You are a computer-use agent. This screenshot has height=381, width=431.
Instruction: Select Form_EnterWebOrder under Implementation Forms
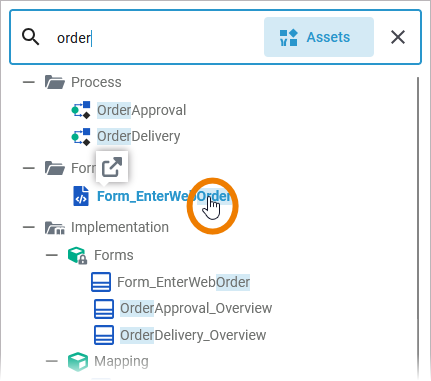183,282
